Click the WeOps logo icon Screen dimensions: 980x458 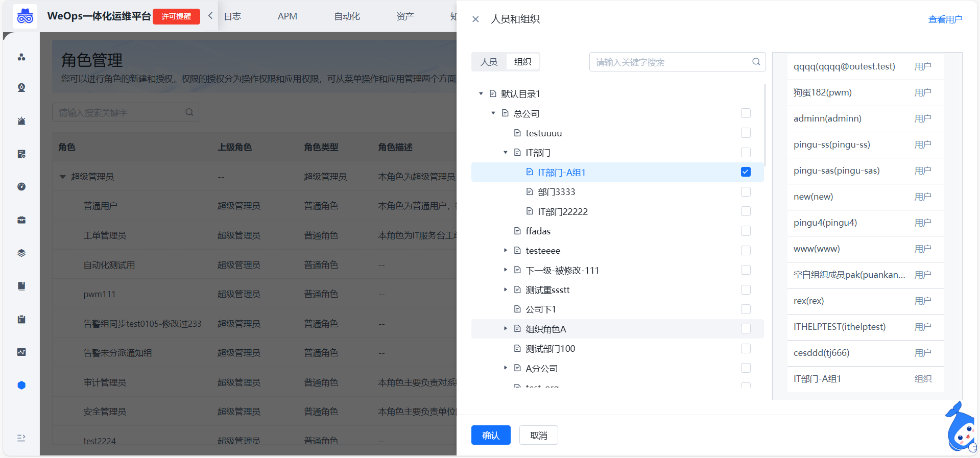coord(25,16)
